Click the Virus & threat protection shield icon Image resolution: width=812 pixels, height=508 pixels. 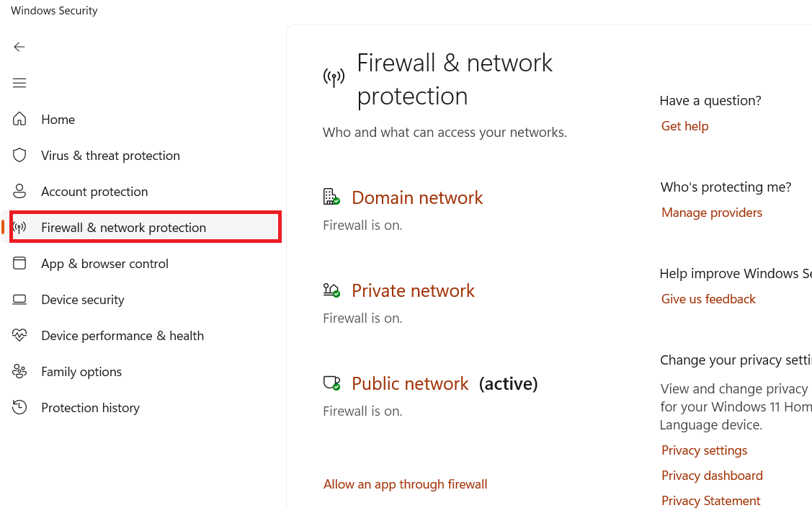tap(19, 156)
